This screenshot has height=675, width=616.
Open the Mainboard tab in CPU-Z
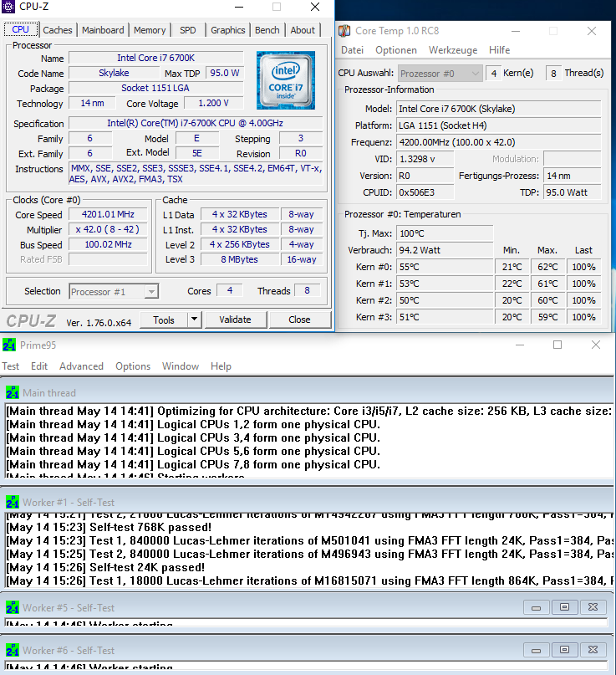tap(103, 30)
